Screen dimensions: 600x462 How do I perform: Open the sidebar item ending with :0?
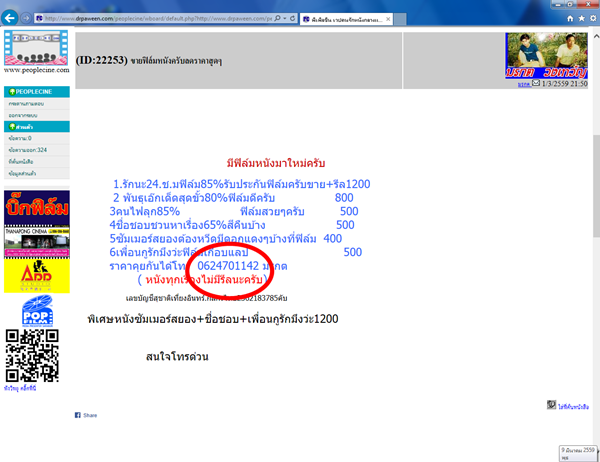[x=20, y=138]
